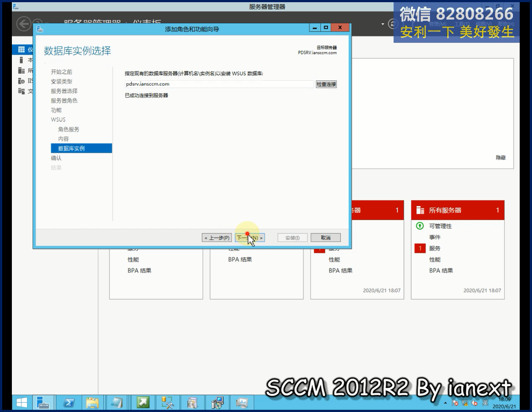
Task: Click the volume tray icon
Action: coord(474,403)
